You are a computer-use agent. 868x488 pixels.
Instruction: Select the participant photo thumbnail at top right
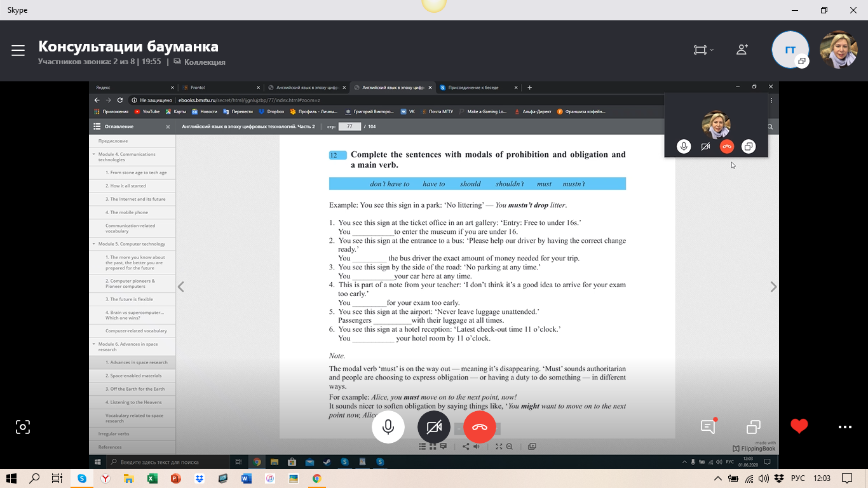coord(839,50)
